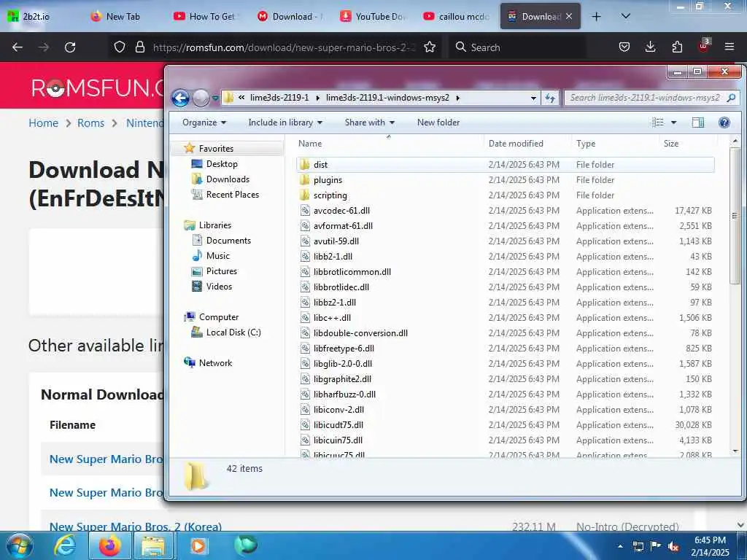Click the Roms breadcrumb link on Romsfun

[x=90, y=123]
